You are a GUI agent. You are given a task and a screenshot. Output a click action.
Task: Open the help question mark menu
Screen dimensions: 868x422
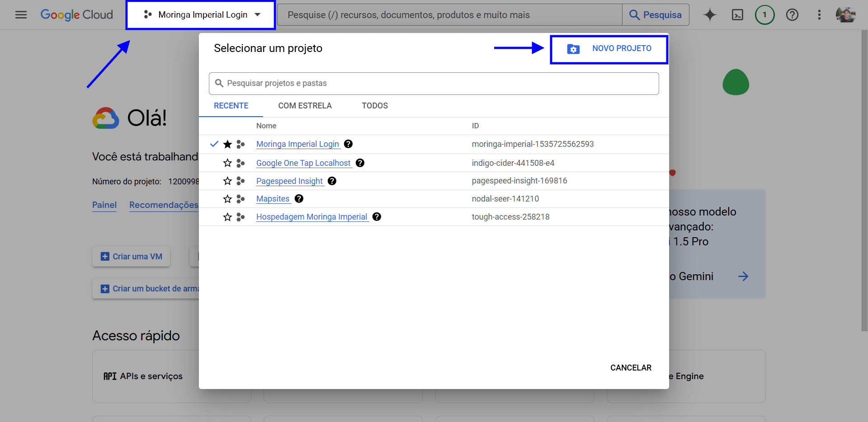pyautogui.click(x=792, y=15)
